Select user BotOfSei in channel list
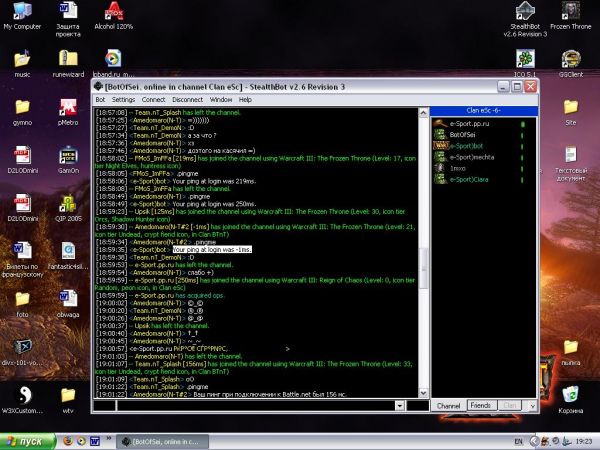The image size is (600, 450). point(462,134)
